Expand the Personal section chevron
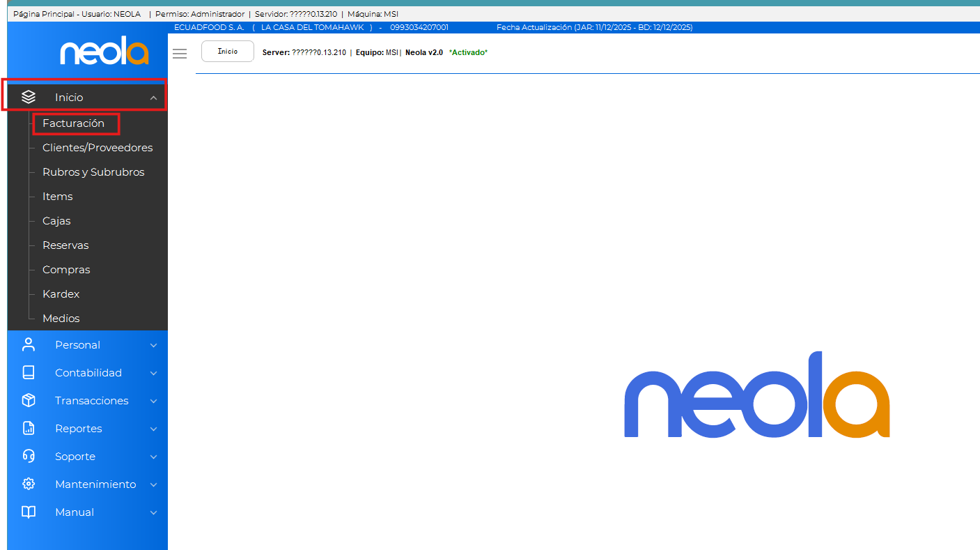 [153, 345]
